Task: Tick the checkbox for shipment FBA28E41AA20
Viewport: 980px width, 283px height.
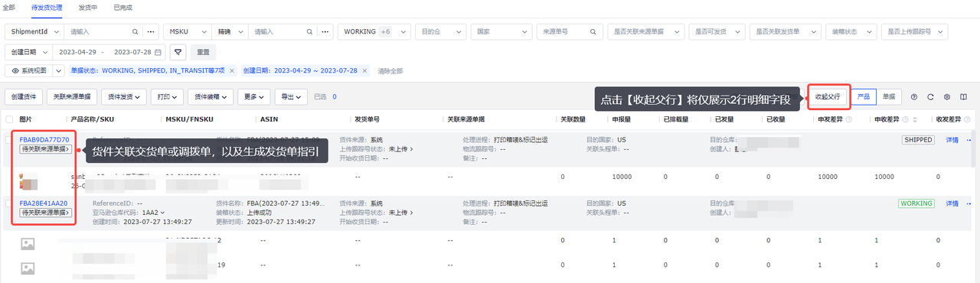Action: pyautogui.click(x=9, y=203)
